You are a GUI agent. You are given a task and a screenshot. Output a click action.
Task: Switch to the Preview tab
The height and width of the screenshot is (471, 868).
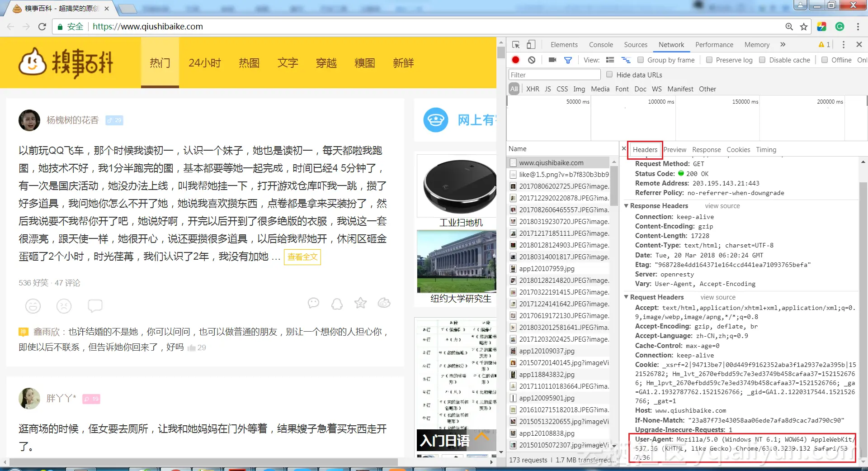[x=675, y=149]
